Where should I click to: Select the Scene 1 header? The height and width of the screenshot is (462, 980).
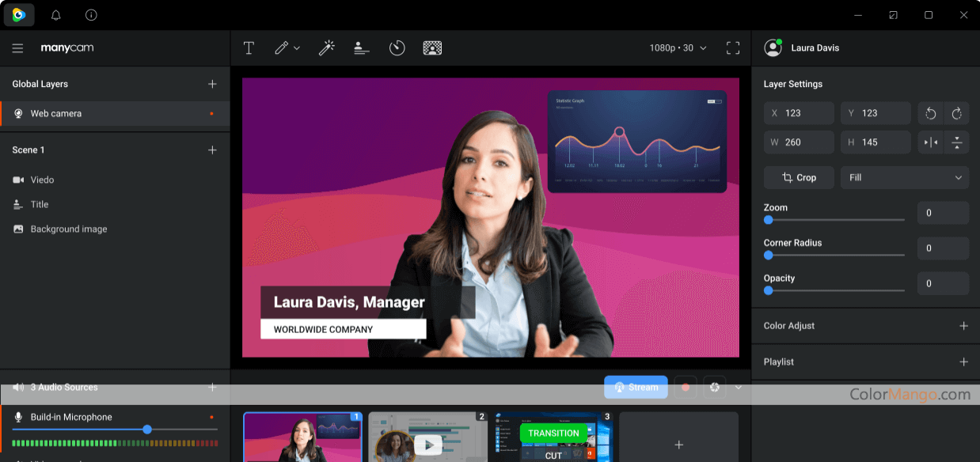point(28,150)
